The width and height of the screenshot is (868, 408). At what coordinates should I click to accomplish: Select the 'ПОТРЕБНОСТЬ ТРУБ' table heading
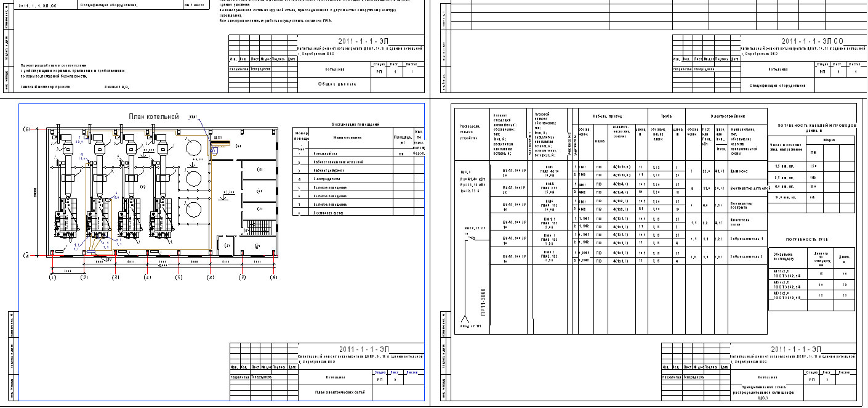click(x=812, y=238)
